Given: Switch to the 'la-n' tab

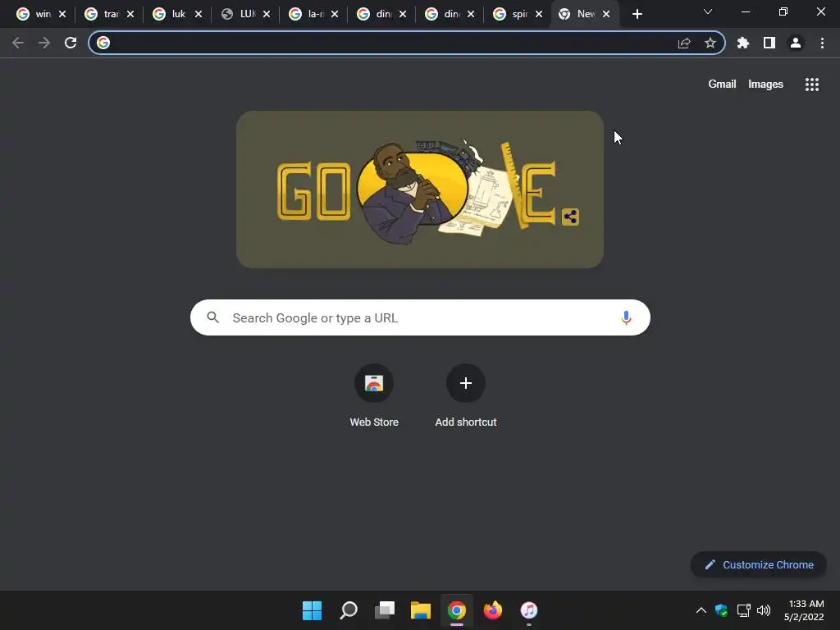Looking at the screenshot, I should 313,14.
